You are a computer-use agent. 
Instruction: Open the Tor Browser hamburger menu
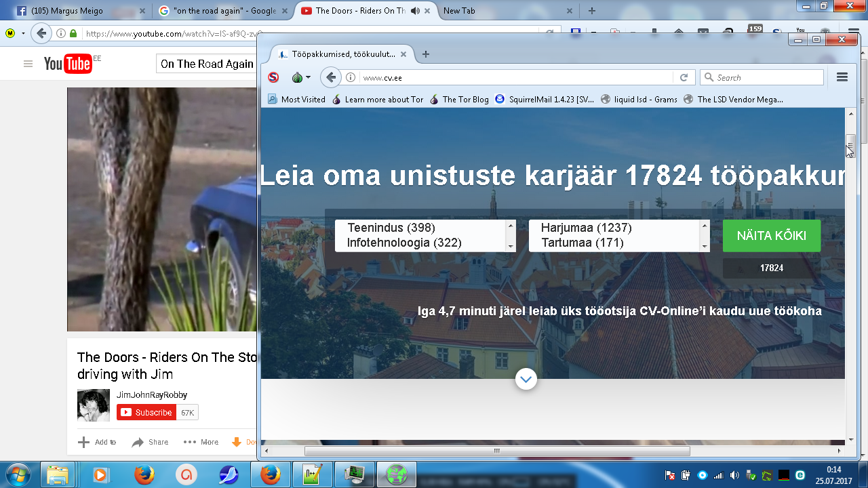tap(842, 77)
